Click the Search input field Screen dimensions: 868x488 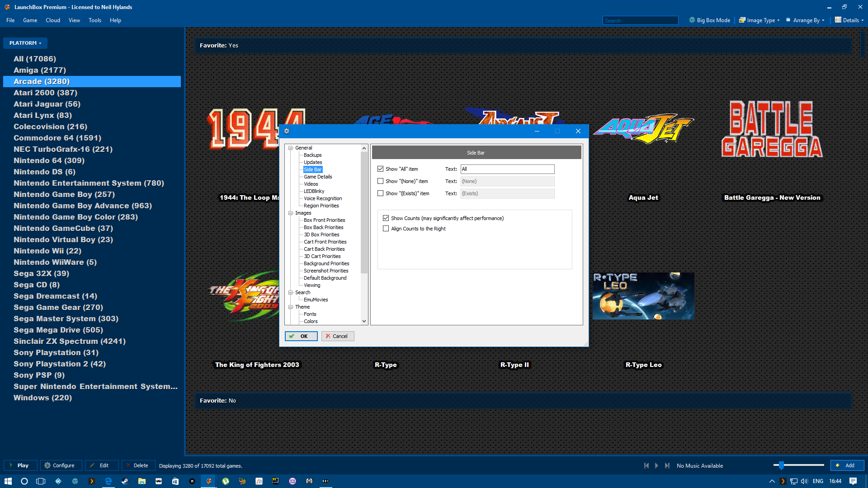[x=640, y=20]
